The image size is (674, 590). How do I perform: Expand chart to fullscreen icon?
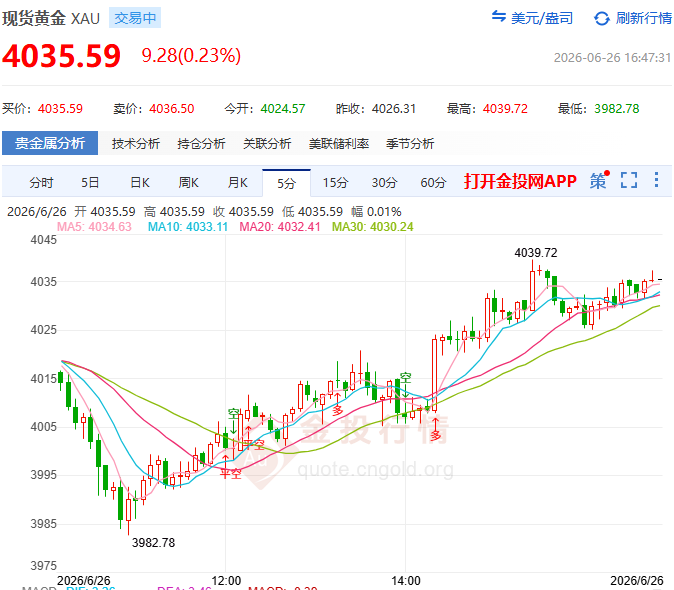[628, 180]
